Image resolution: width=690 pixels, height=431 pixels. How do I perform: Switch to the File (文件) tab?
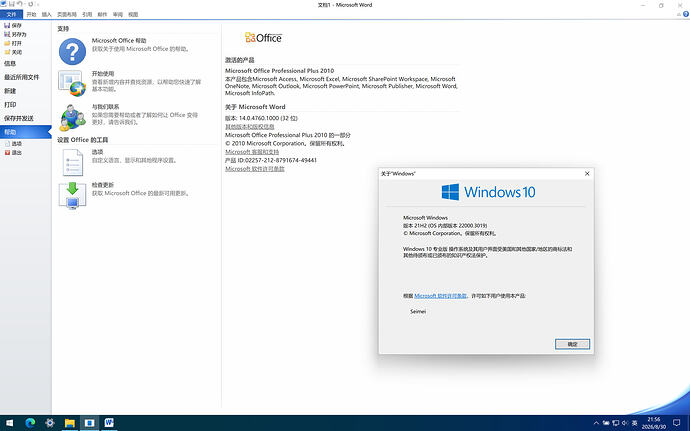(11, 15)
